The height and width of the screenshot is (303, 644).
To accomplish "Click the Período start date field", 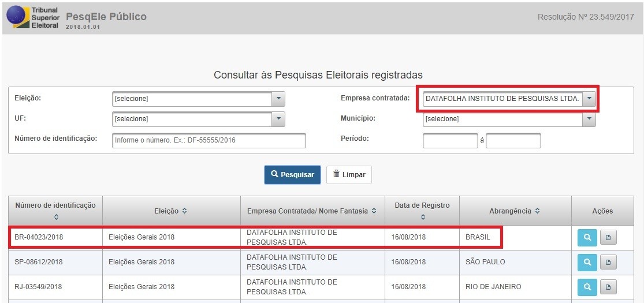I will point(451,140).
